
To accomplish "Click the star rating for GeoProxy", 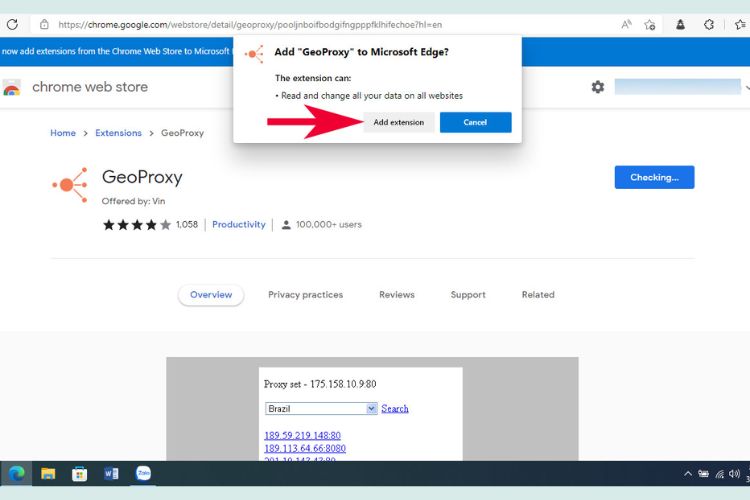I will tap(136, 224).
